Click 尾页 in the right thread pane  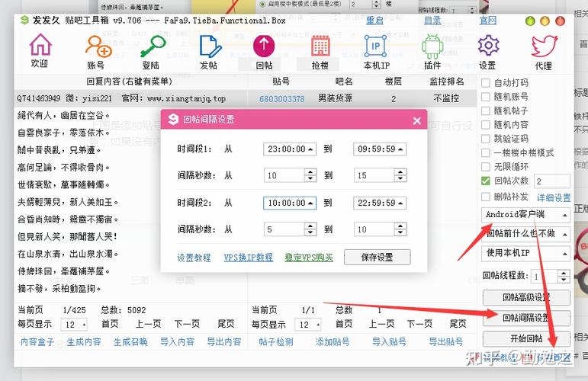point(458,324)
